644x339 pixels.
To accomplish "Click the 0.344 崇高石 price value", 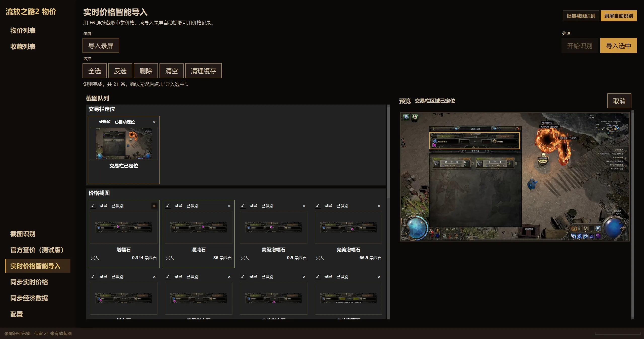I will coord(144,258).
